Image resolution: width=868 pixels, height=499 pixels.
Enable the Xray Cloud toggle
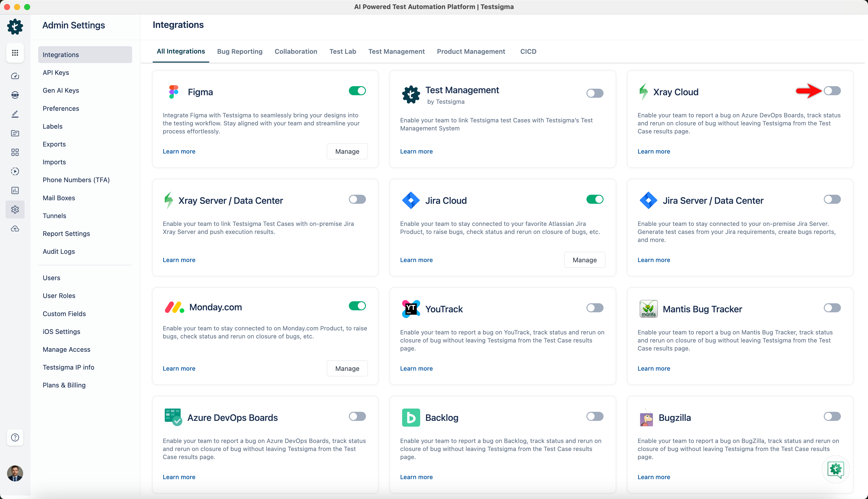tap(832, 91)
